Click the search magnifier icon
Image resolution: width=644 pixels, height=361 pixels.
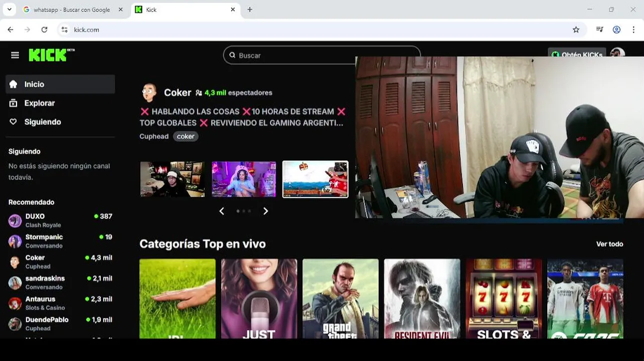[232, 55]
